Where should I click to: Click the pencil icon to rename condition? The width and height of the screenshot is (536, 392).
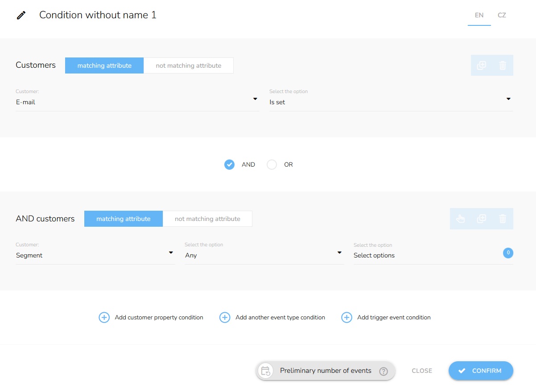(21, 15)
